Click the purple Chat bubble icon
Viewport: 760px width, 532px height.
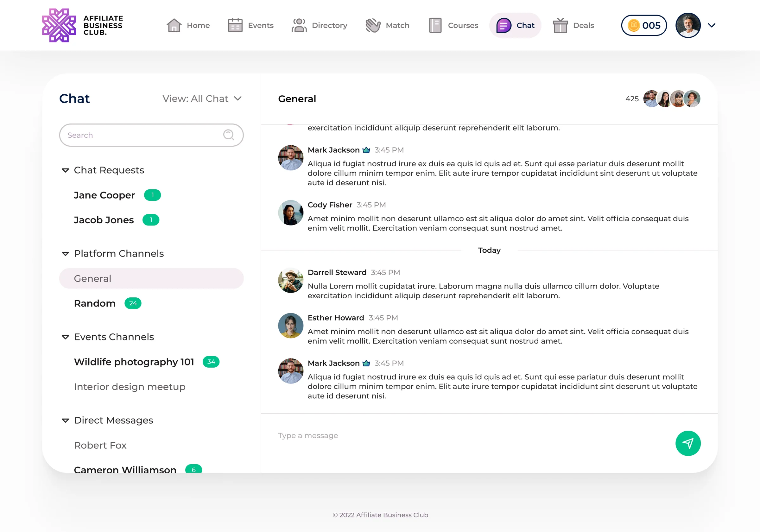coord(503,25)
